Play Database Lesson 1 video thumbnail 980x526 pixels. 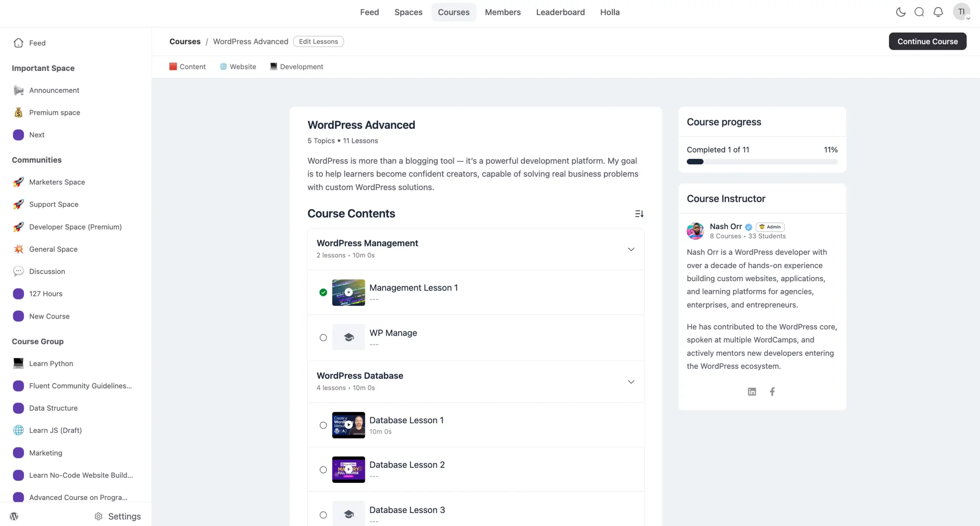point(348,425)
